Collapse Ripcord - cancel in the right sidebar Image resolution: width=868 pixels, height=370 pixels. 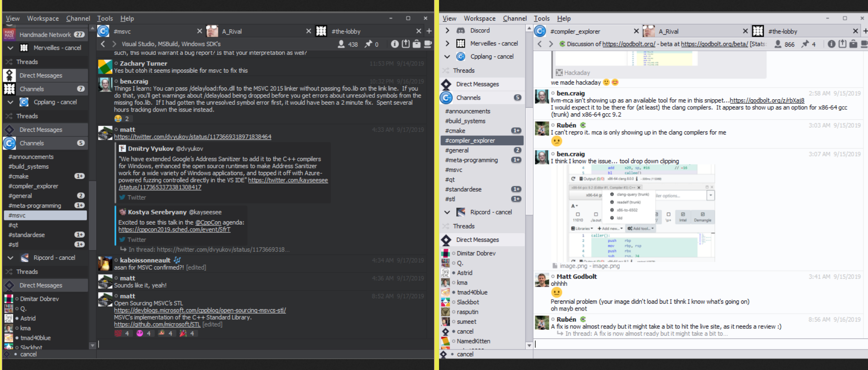[447, 212]
